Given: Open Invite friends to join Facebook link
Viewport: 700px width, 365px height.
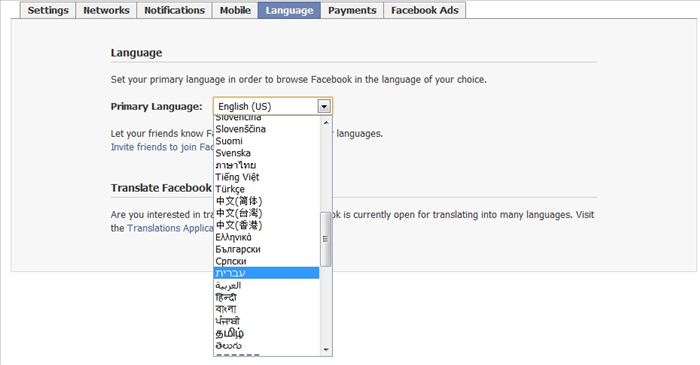Looking at the screenshot, I should [162, 147].
